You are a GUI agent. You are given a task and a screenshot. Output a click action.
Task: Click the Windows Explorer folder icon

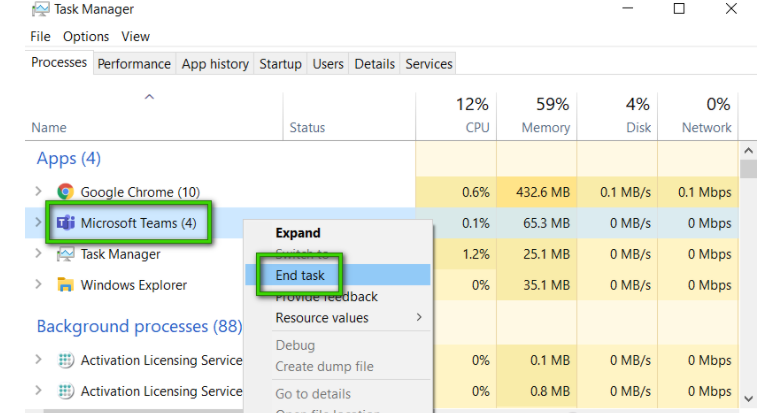(x=65, y=285)
